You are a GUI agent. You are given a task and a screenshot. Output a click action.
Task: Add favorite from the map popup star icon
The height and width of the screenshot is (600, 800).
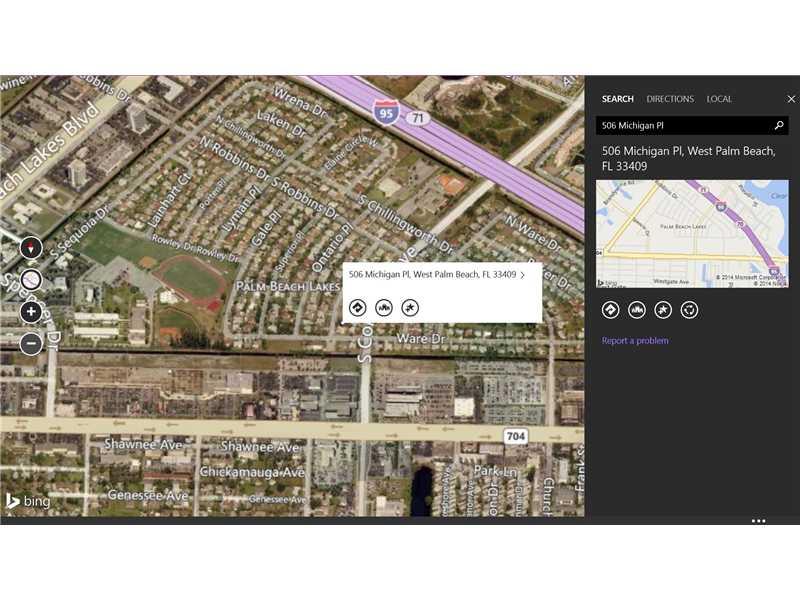pyautogui.click(x=409, y=307)
